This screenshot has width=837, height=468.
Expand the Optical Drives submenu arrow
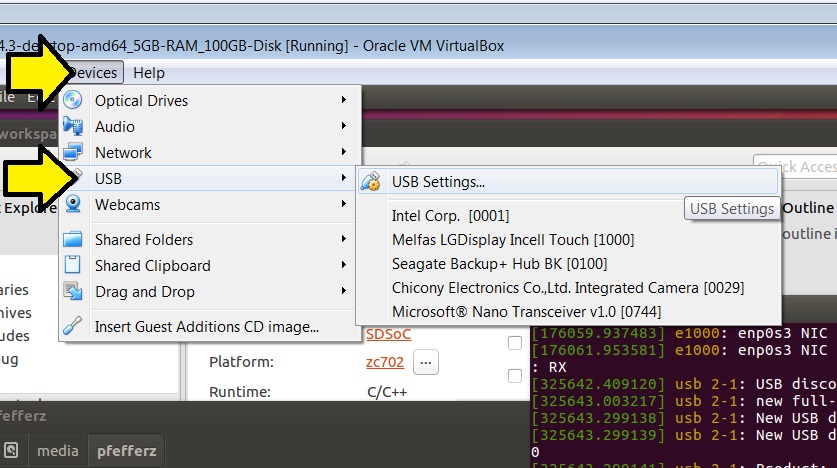click(344, 100)
